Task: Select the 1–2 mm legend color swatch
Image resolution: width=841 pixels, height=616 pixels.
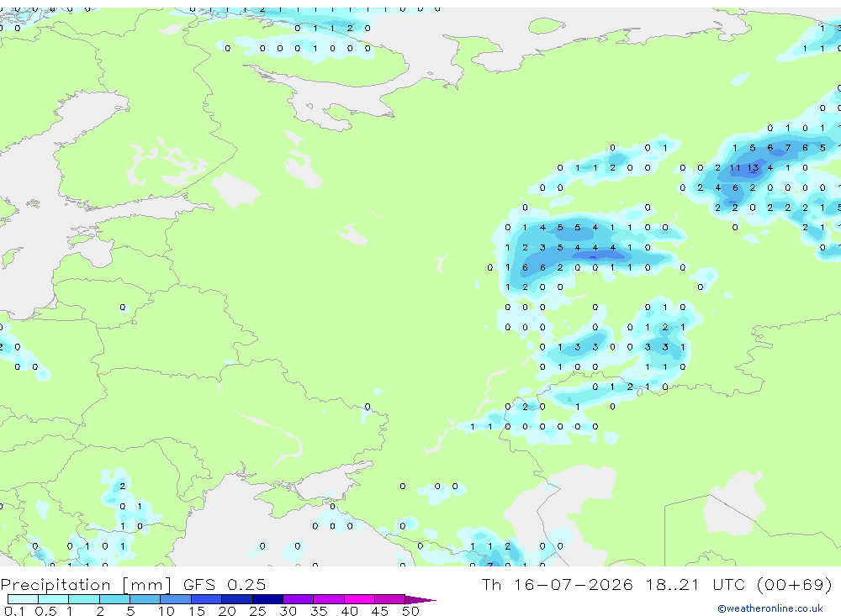Action: click(x=84, y=599)
